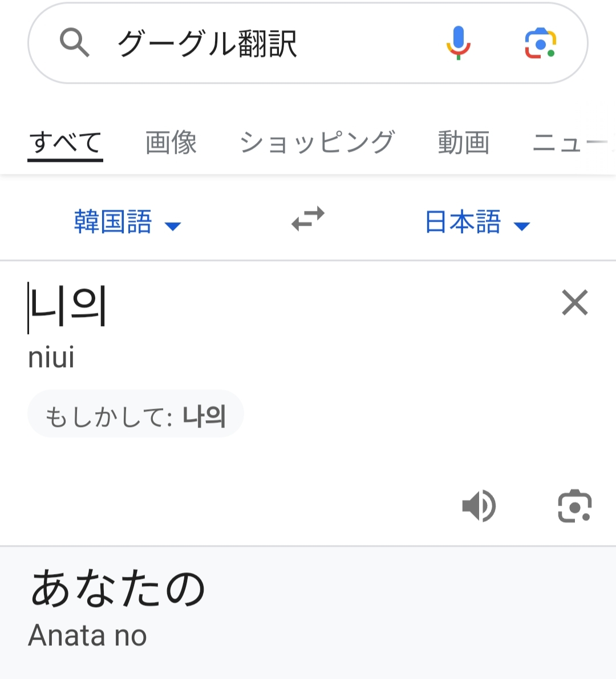This screenshot has height=679, width=616.
Task: Clear the Korean input with X
Action: tap(574, 302)
